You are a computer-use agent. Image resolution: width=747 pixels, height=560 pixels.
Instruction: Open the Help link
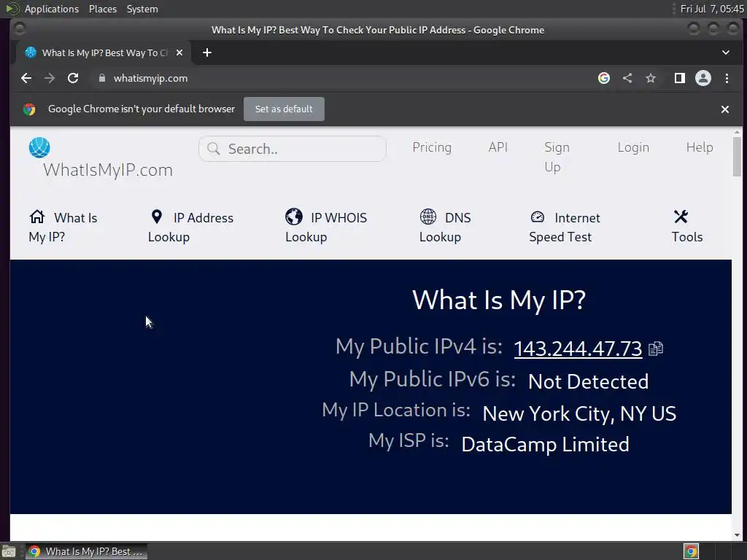tap(700, 147)
